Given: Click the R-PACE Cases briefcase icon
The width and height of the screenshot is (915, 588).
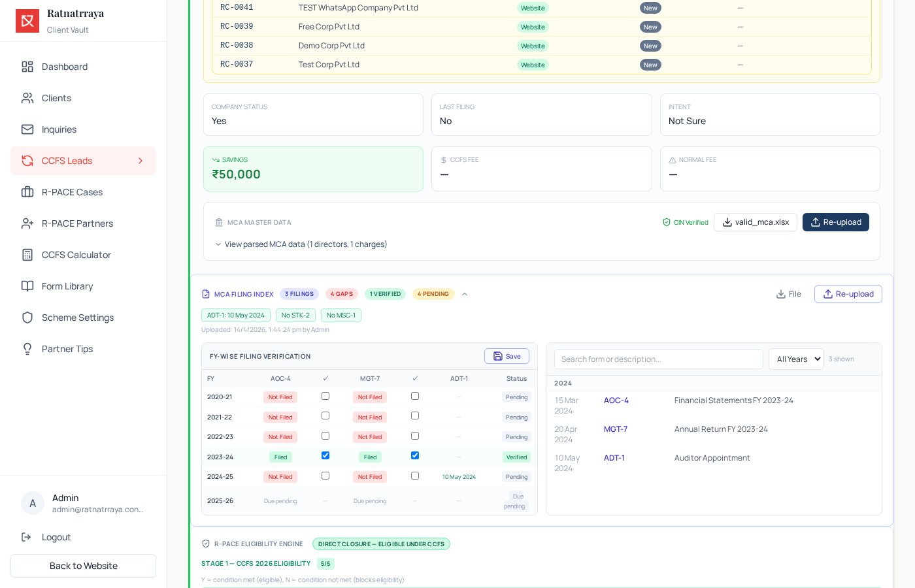Looking at the screenshot, I should click(x=27, y=192).
